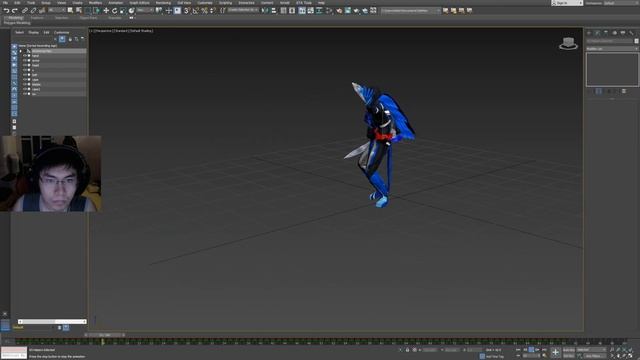Toggle the Window/Crossing selection mode

point(96,11)
